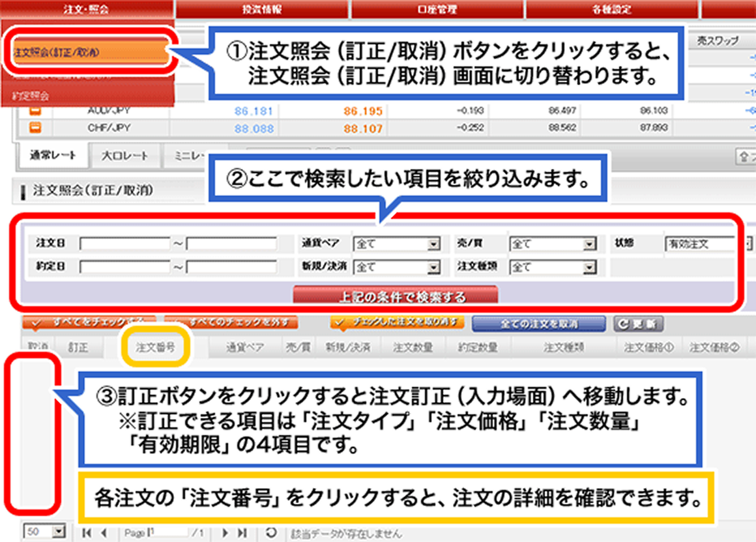756x542 pixels.
Task: Refresh the order list with 更新 icon
Action: click(x=637, y=324)
